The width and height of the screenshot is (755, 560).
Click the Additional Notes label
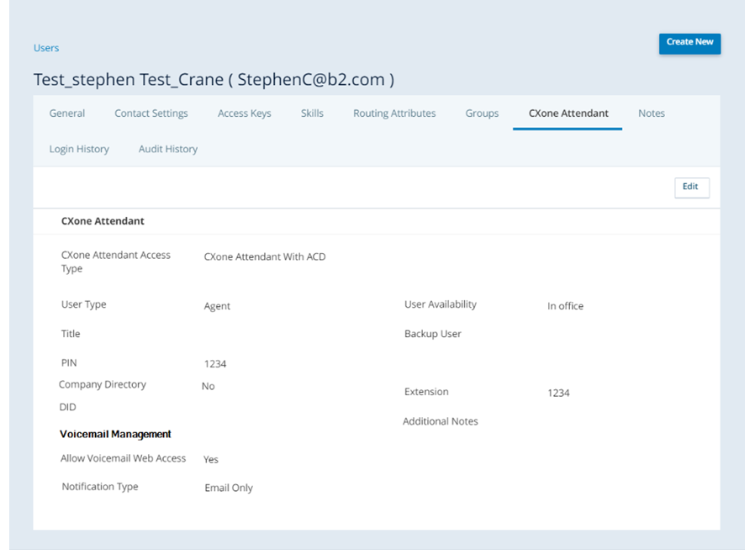[x=441, y=421]
